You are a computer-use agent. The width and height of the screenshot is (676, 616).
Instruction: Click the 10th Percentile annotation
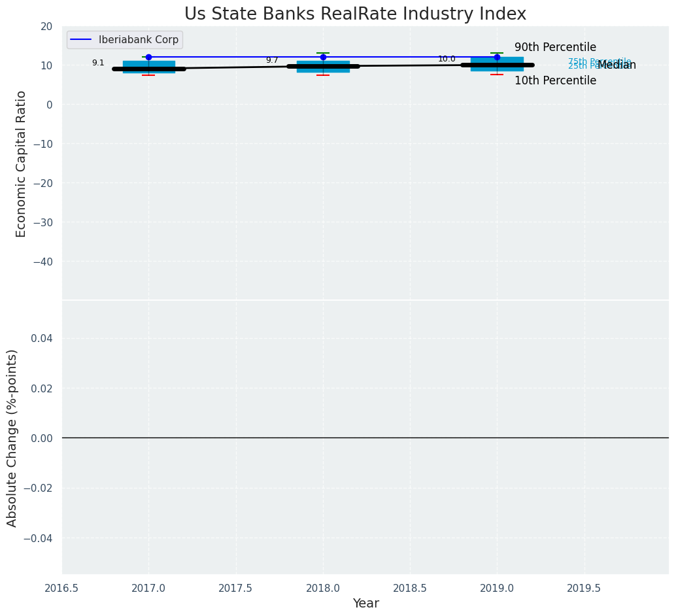(555, 80)
